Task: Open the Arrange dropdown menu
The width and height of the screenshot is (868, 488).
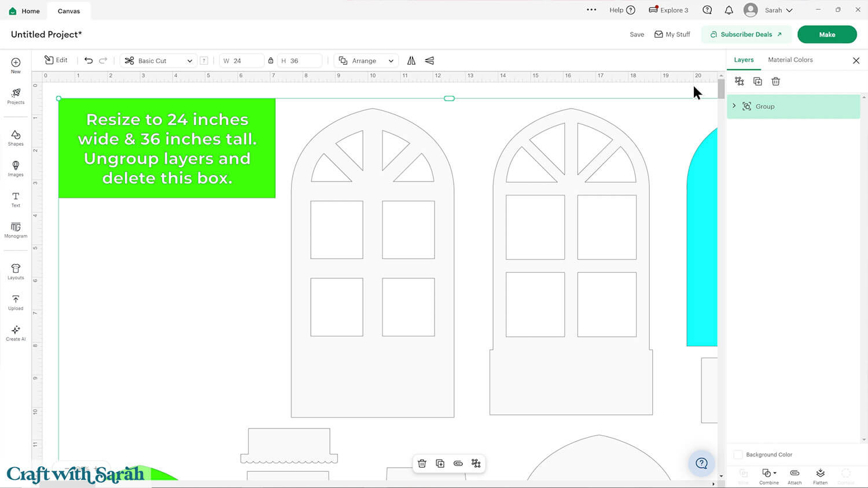Action: pyautogui.click(x=366, y=61)
